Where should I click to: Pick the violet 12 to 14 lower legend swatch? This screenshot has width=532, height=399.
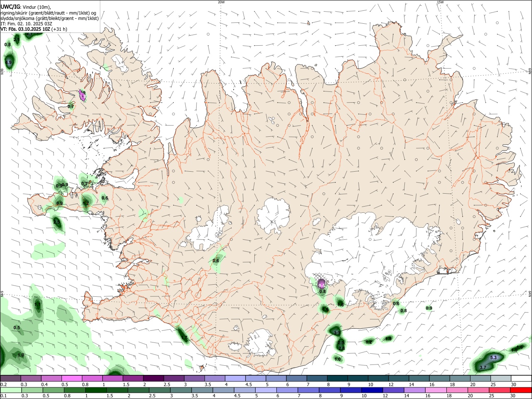[393, 390]
